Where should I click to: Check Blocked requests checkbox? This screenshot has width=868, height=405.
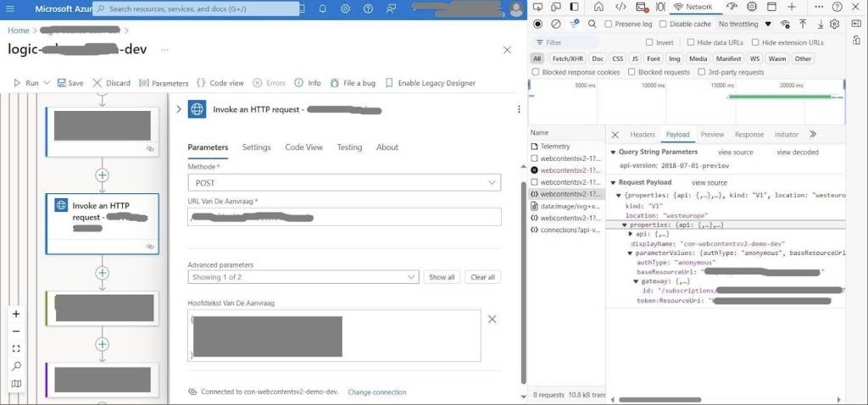(632, 72)
